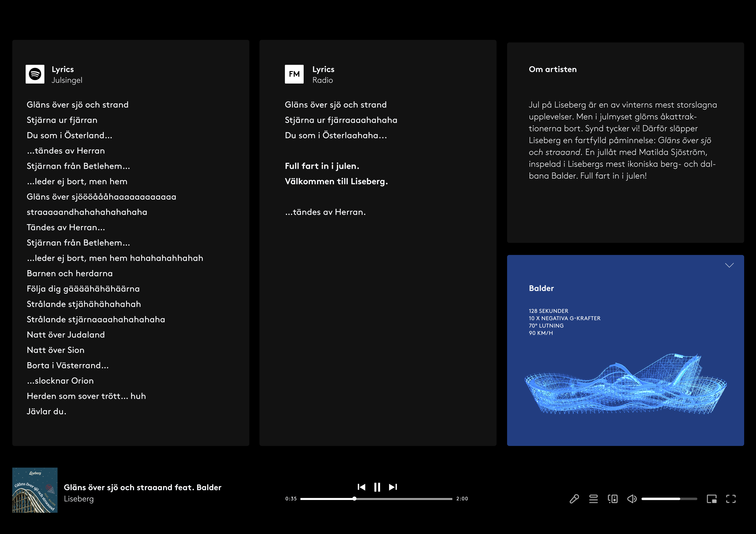Go back to the previous track

click(361, 487)
